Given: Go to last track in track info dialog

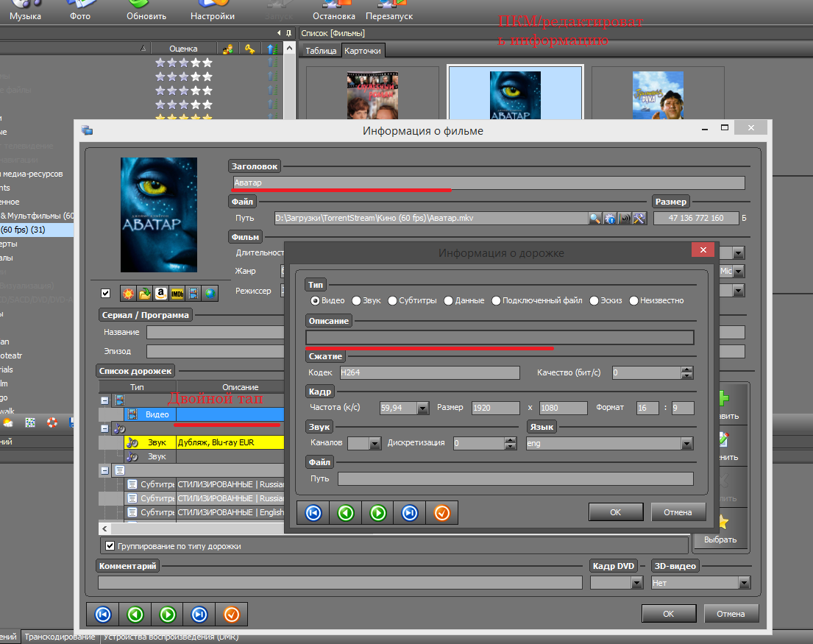Looking at the screenshot, I should 410,513.
